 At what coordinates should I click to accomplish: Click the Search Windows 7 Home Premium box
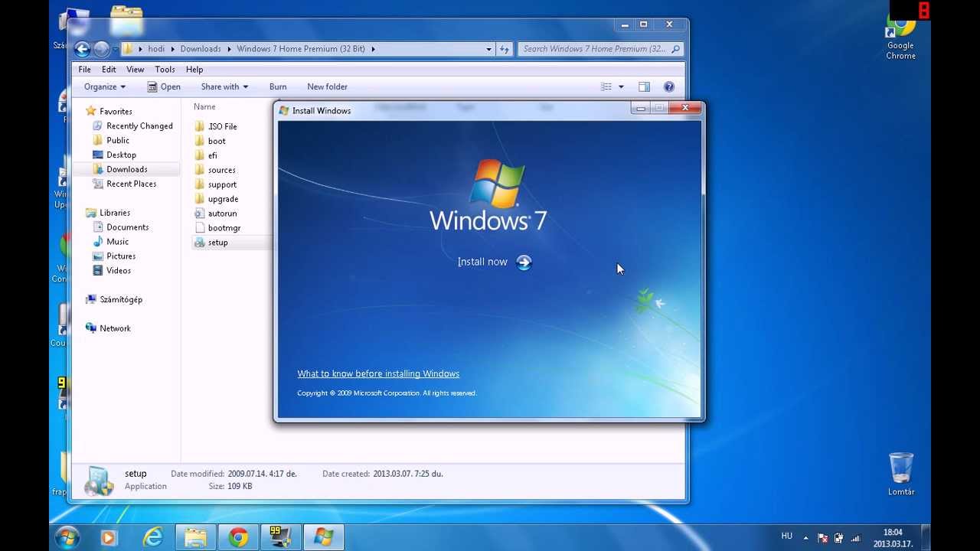(x=600, y=49)
